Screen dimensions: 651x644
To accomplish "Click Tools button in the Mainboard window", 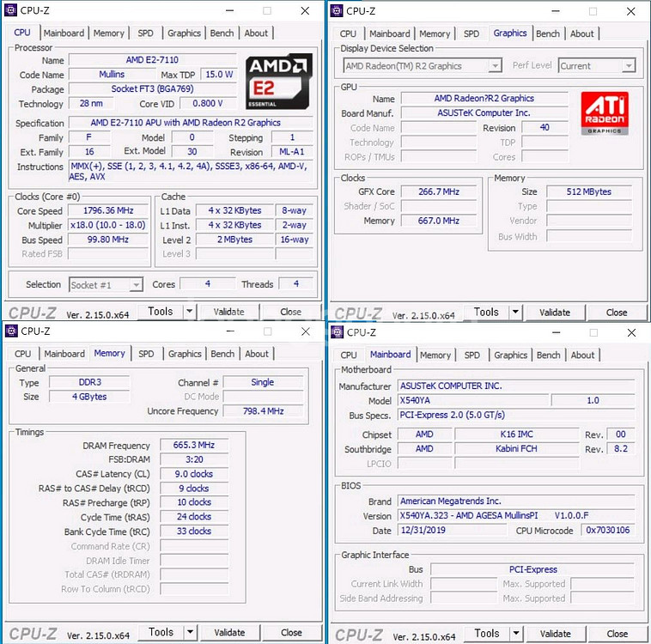I will 487,633.
